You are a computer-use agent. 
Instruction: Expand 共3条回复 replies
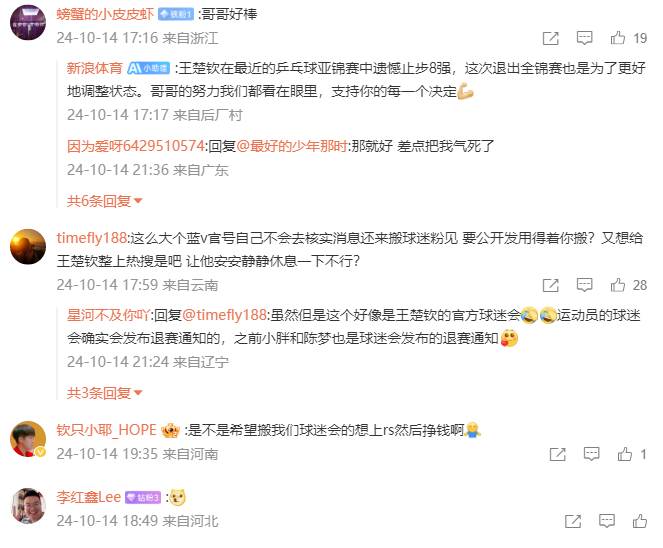point(104,393)
